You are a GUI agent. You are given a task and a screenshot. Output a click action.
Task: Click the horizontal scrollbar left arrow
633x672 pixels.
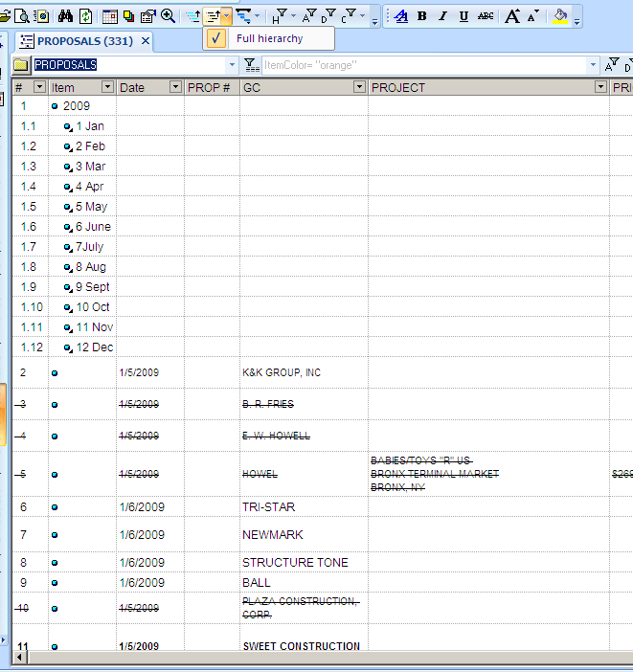click(20, 657)
